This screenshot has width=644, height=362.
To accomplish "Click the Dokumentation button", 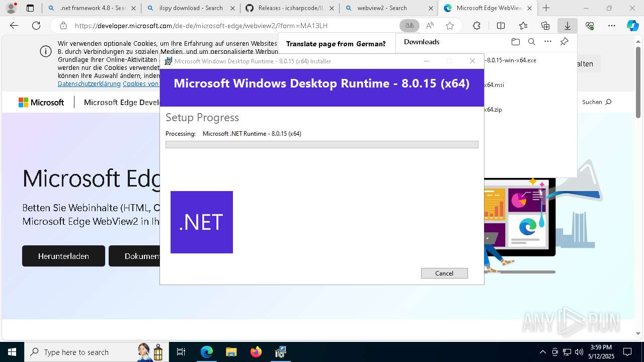I will [135, 256].
